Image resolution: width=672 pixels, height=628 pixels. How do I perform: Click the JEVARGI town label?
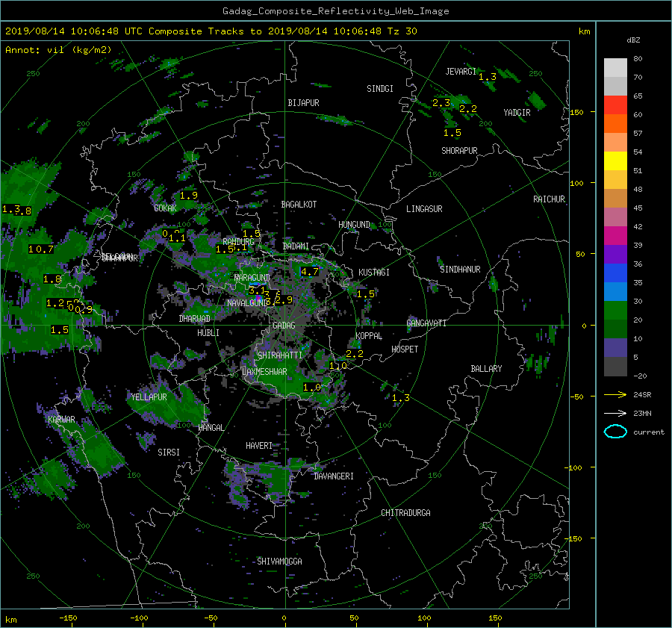coord(461,71)
